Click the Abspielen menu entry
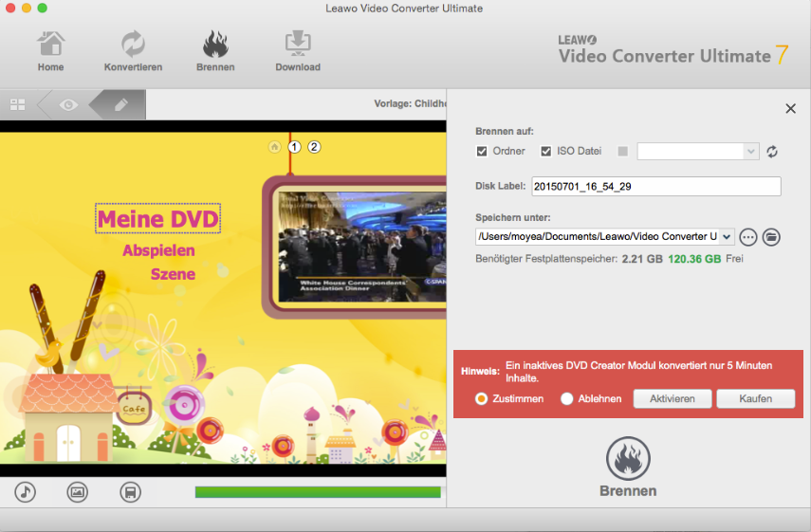811x532 pixels. pos(158,250)
